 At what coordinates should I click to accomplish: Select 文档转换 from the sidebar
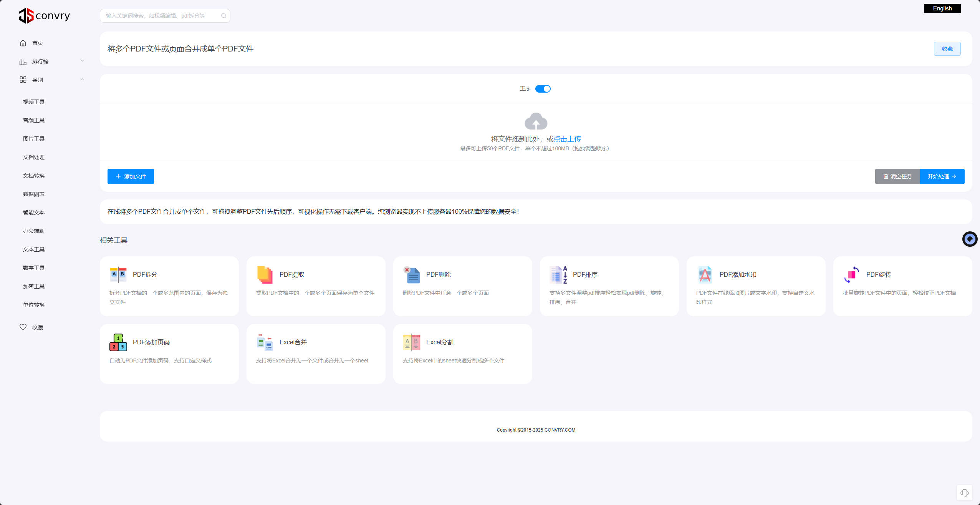pos(34,176)
